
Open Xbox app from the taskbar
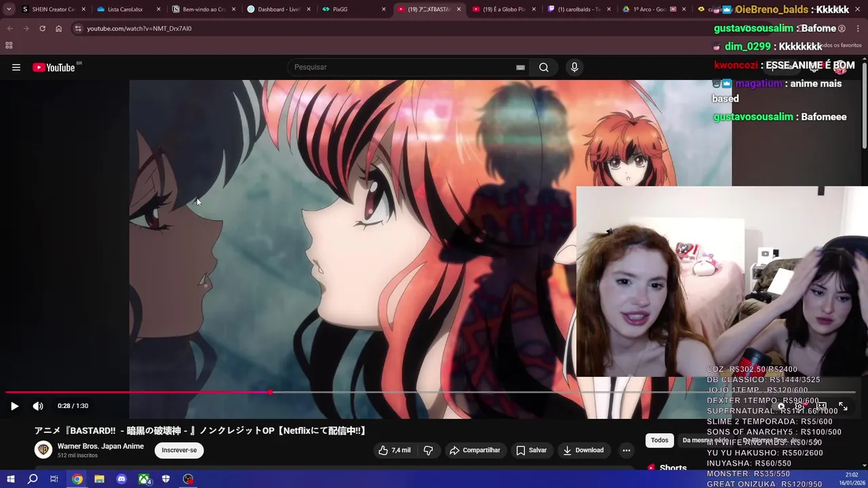point(144,479)
